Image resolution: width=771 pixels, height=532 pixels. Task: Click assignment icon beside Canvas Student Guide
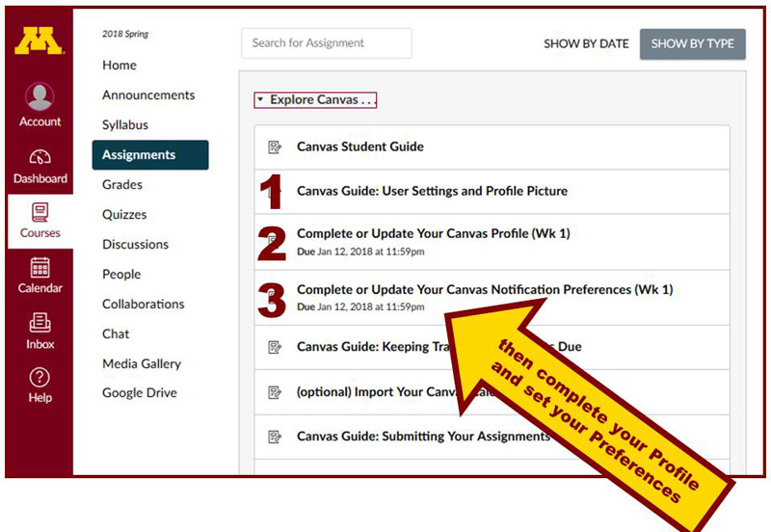pos(275,147)
